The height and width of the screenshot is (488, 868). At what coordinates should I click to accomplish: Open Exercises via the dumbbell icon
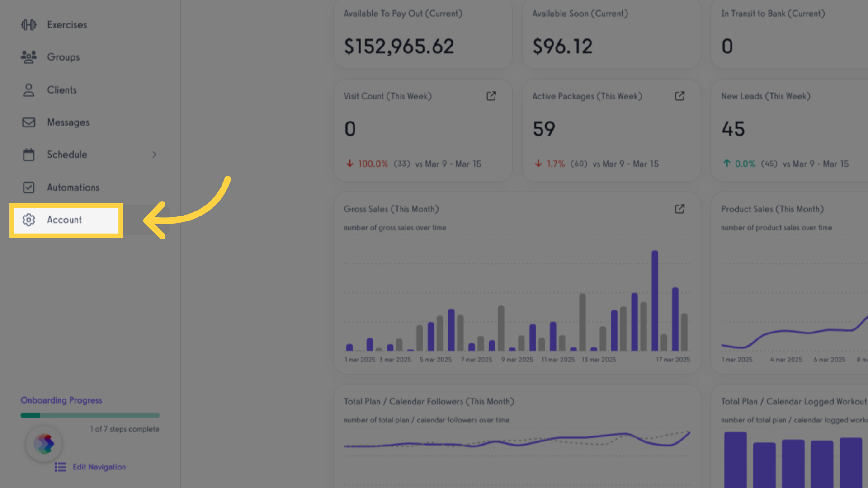[x=28, y=25]
